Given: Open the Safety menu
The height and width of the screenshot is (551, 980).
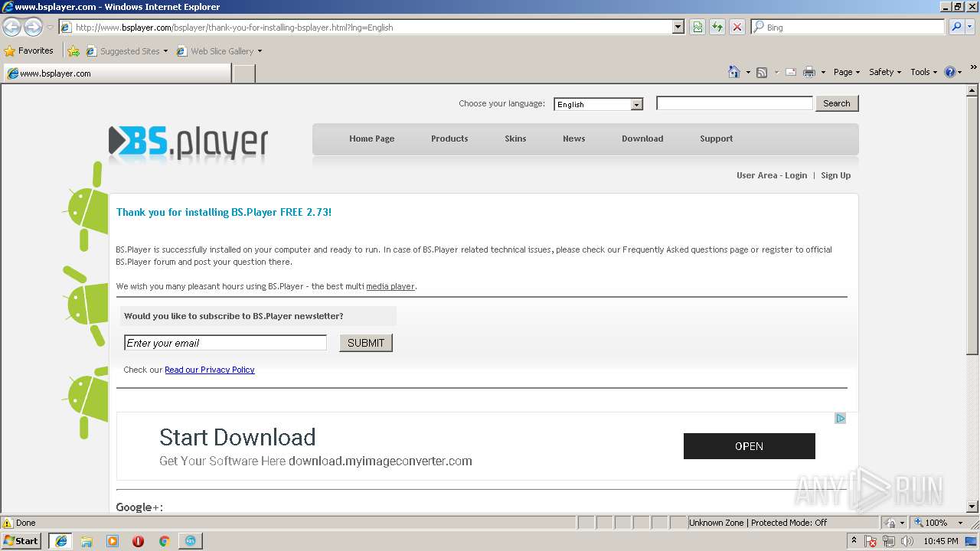Looking at the screenshot, I should (x=885, y=72).
